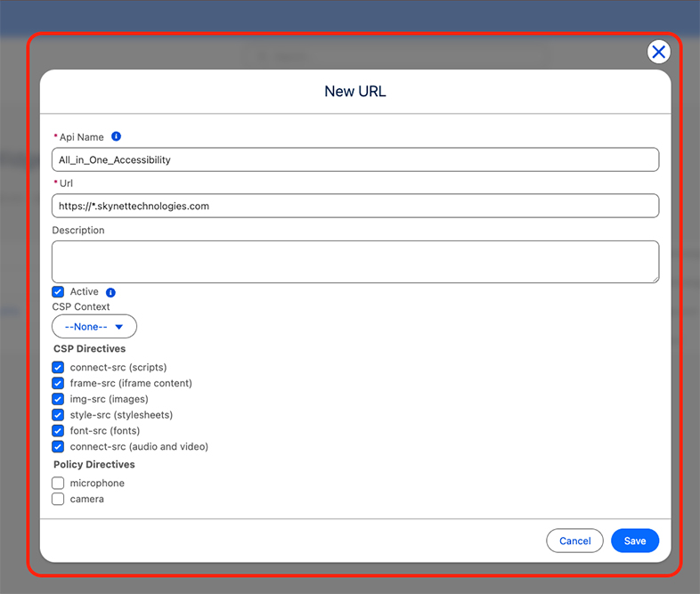Toggle style-src (stylesheets) checkbox
The image size is (700, 594).
pos(58,415)
